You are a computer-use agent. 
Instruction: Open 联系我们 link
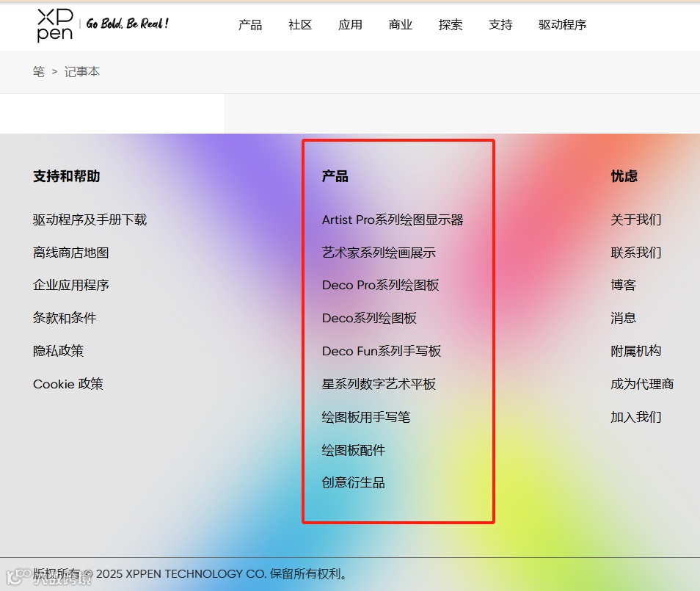click(x=635, y=253)
